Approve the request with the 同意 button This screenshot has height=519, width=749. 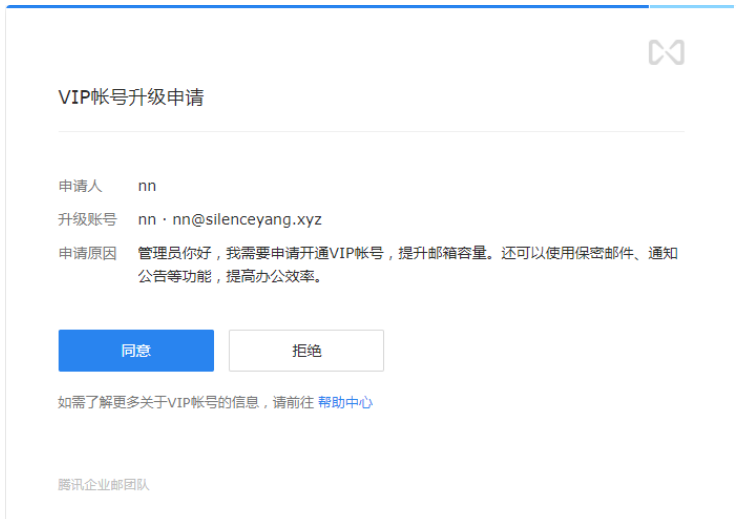(136, 351)
